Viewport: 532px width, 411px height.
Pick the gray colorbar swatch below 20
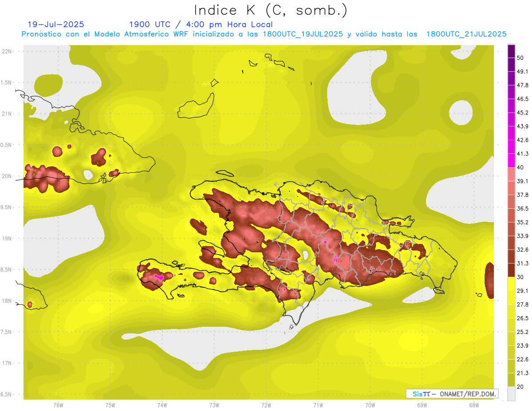click(511, 394)
